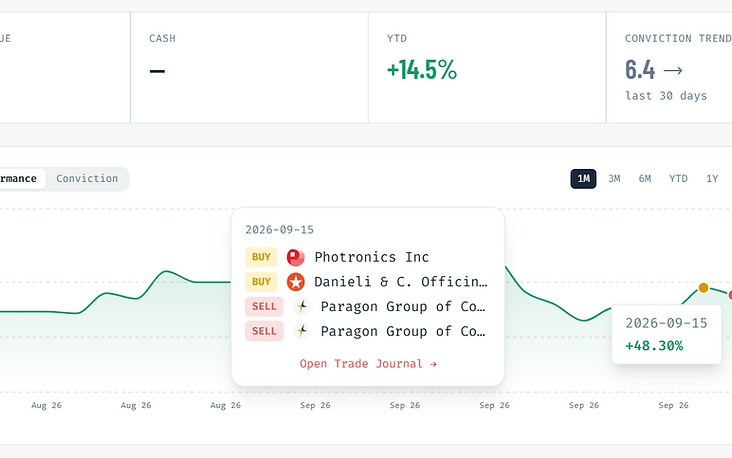Click the last SELL badge in the tooltip
732x458 pixels.
pos(264,331)
